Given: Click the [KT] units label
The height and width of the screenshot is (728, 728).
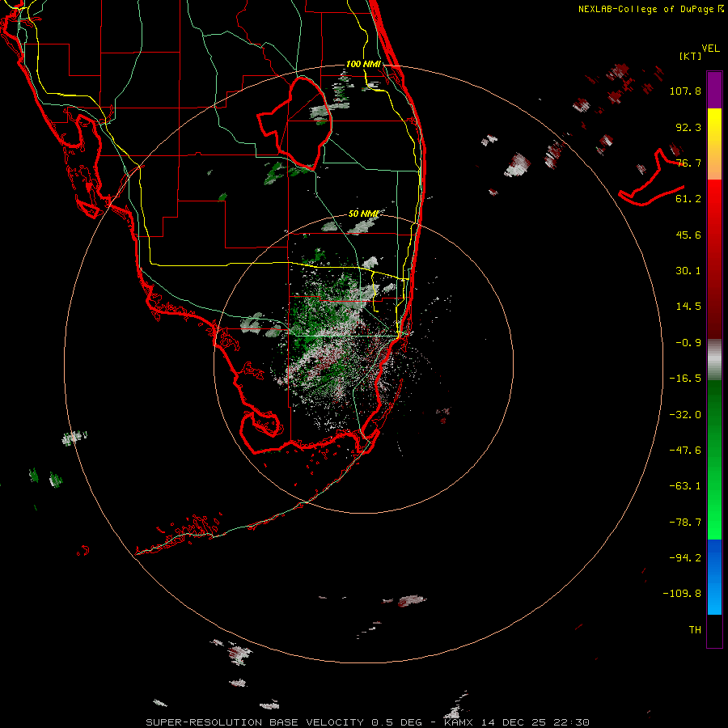Looking at the screenshot, I should pyautogui.click(x=691, y=56).
